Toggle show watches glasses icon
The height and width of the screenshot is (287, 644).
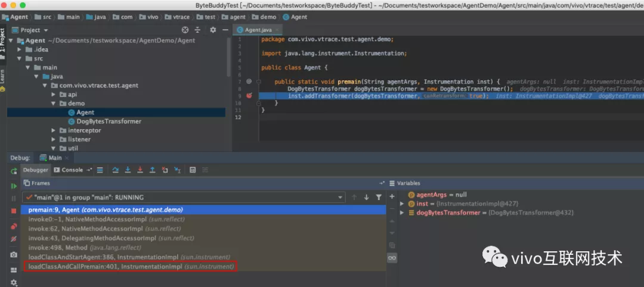392,257
